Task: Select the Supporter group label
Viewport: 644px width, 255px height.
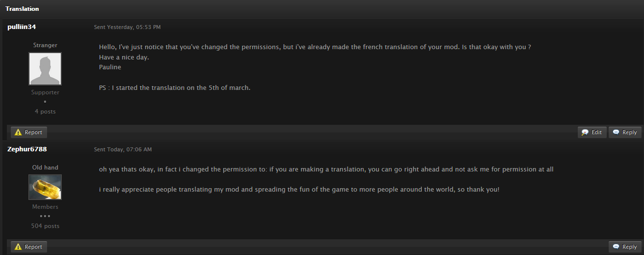Action: [45, 92]
